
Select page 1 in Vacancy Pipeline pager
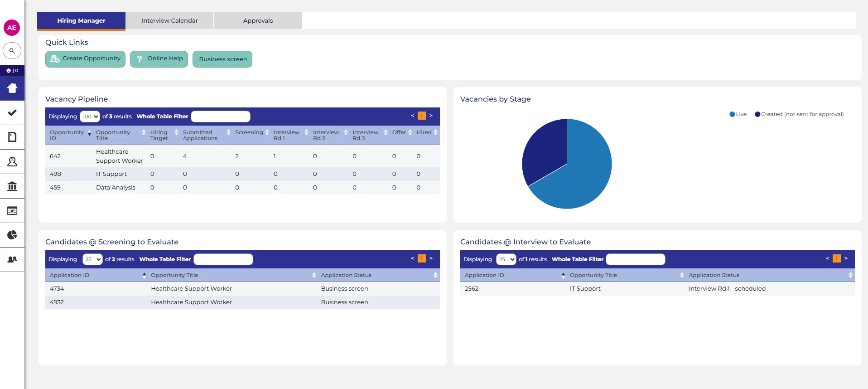coord(422,116)
